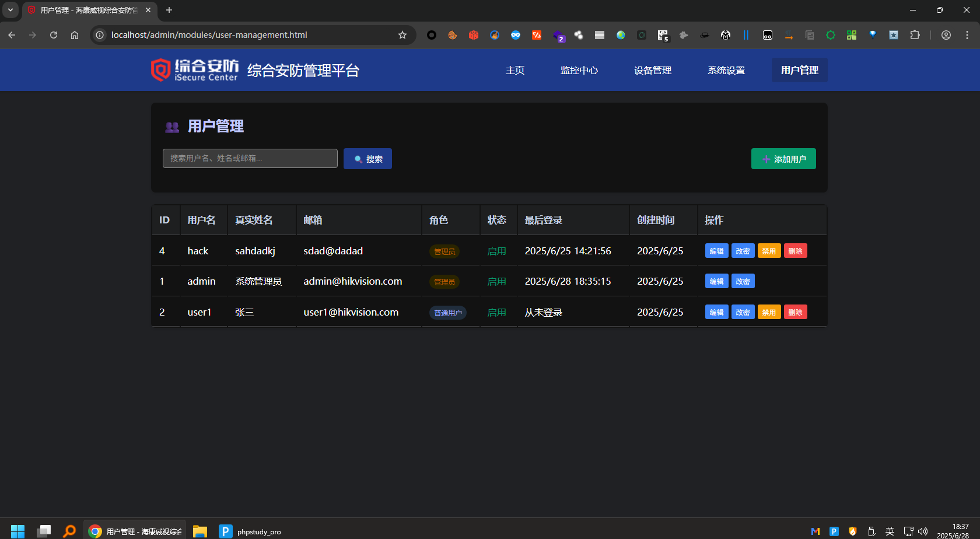Open the 设备管理 nav item

652,70
